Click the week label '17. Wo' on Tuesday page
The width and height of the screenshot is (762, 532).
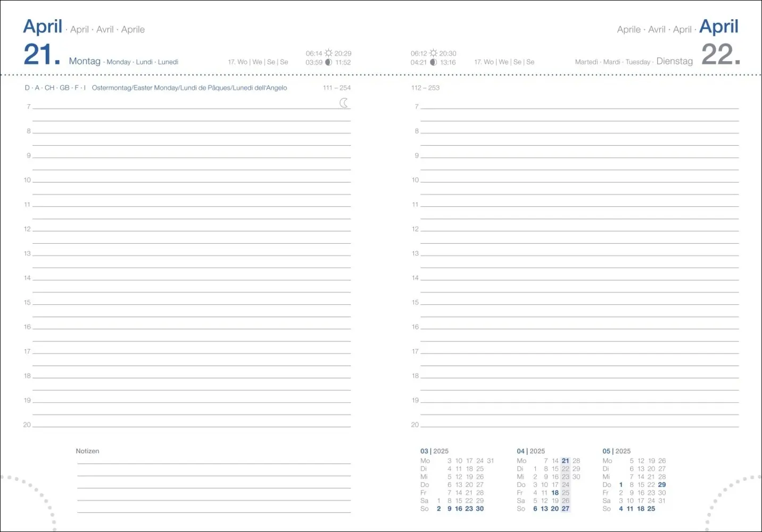[x=484, y=62]
